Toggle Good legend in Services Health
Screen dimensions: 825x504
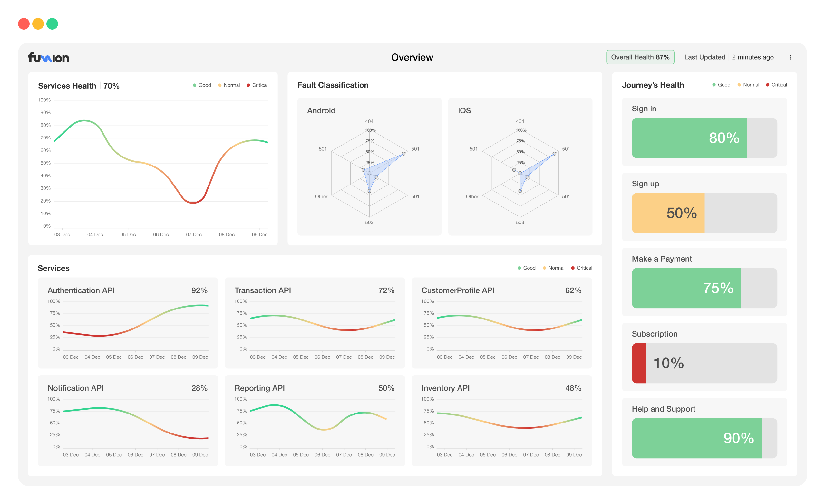tap(202, 85)
